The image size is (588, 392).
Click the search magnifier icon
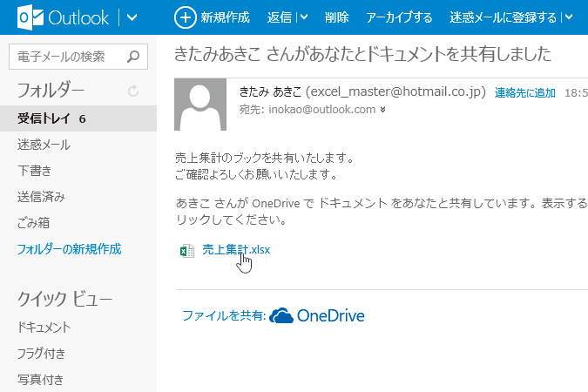(x=133, y=57)
